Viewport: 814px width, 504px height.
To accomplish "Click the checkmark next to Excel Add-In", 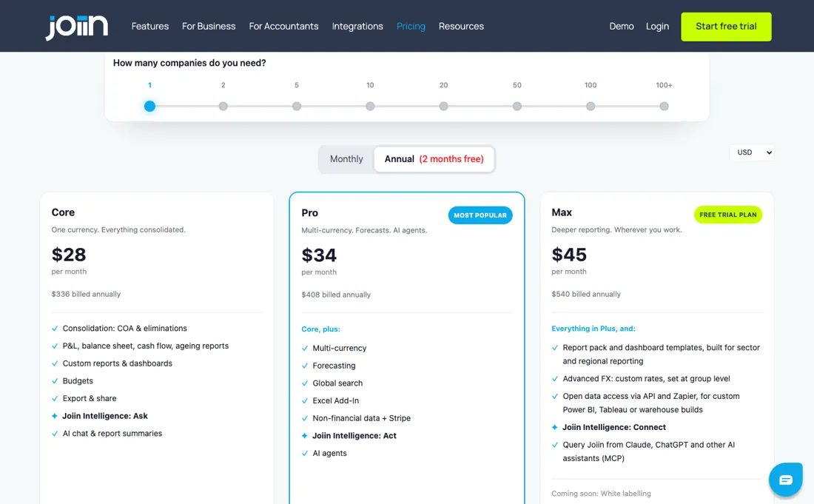I will 305,400.
